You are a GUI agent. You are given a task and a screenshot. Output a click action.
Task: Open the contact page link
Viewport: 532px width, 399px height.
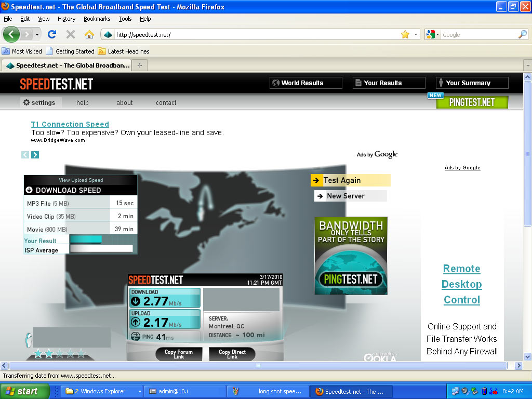coord(166,103)
